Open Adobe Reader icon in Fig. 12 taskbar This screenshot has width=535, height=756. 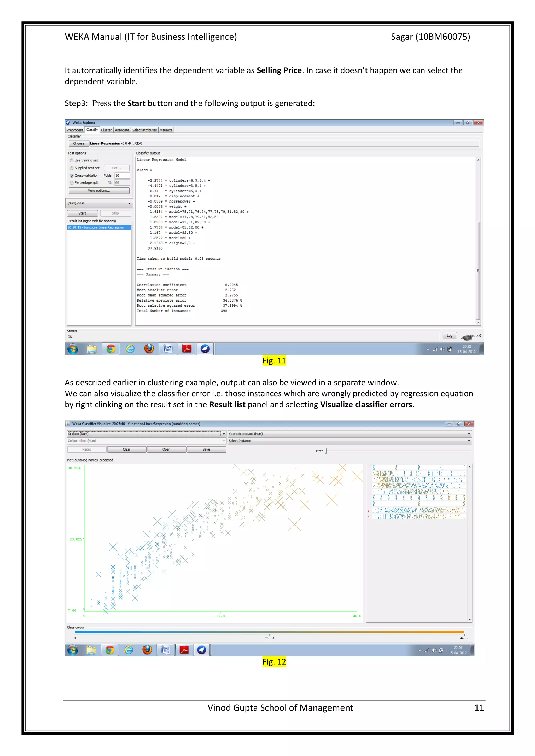click(184, 650)
